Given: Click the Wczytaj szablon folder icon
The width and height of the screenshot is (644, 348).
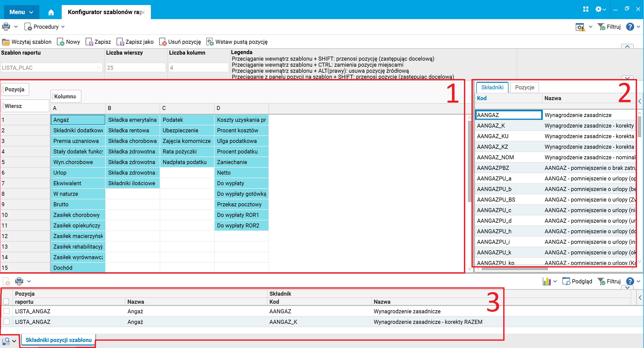Looking at the screenshot, I should tap(6, 42).
